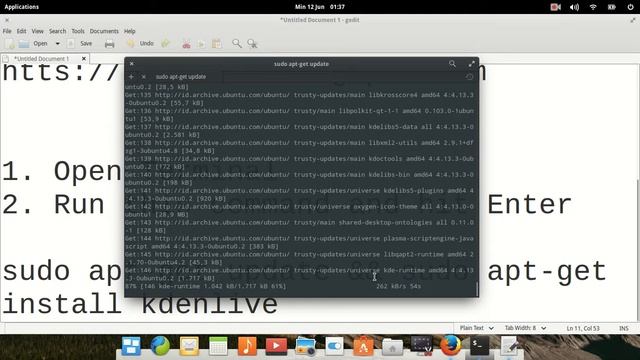The width and height of the screenshot is (640, 360).
Task: Close the terminal window
Action: click(131, 64)
